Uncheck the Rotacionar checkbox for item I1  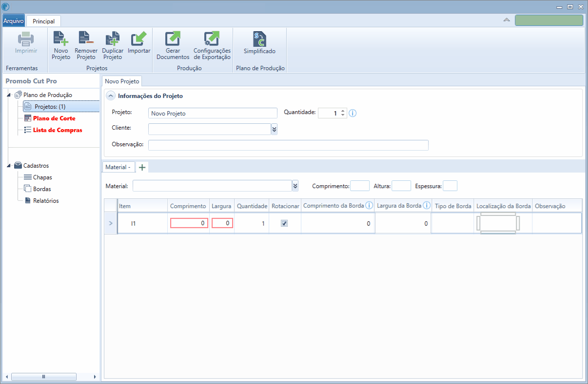[x=285, y=223]
